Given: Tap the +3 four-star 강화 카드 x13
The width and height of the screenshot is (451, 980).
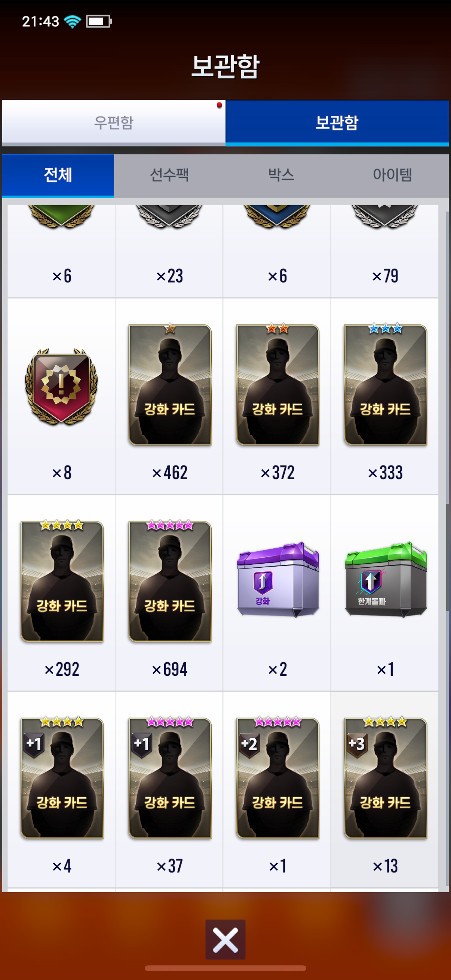Looking at the screenshot, I should click(385, 790).
